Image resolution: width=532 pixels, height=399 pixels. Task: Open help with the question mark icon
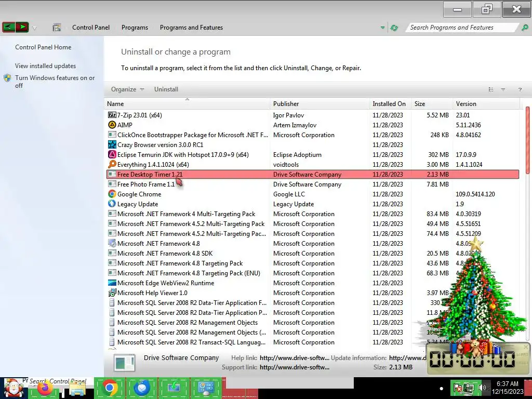(520, 89)
